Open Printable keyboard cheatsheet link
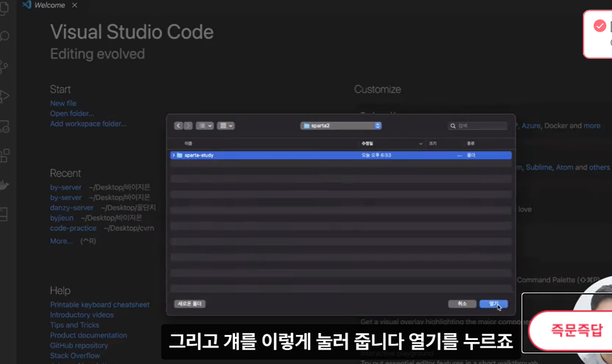This screenshot has height=364, width=612. [99, 305]
